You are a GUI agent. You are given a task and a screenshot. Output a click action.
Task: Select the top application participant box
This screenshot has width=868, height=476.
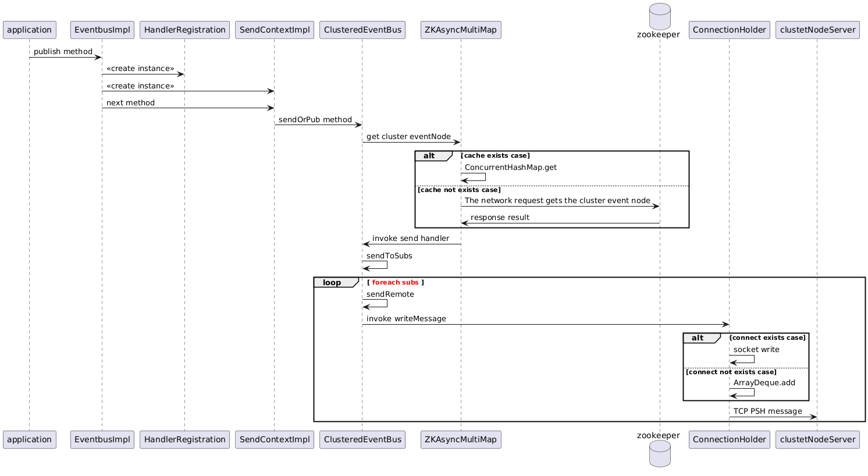29,30
